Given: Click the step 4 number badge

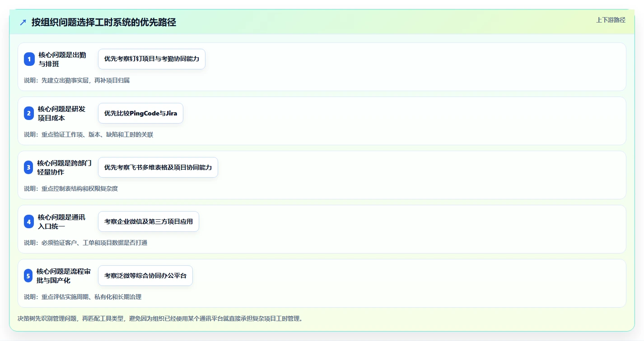Looking at the screenshot, I should tap(29, 221).
